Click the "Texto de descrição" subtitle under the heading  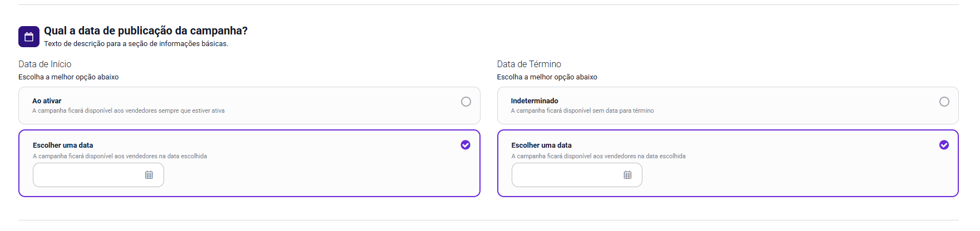point(136,44)
